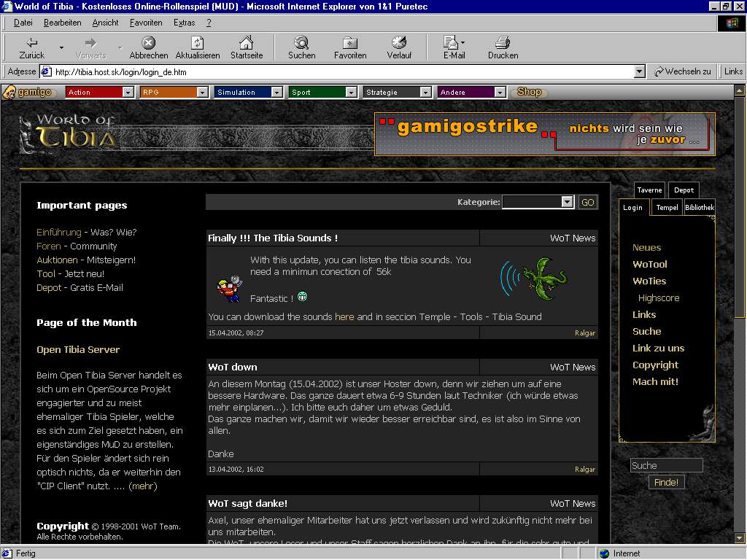The image size is (747, 560).
Task: Open the Auktionen link
Action: pos(57,260)
